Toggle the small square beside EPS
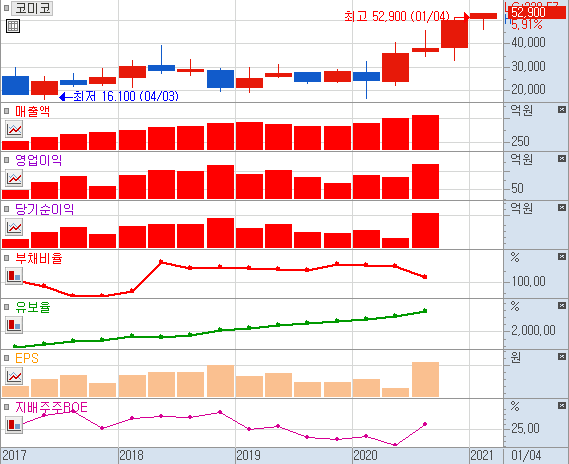569x464 pixels. coord(6,358)
